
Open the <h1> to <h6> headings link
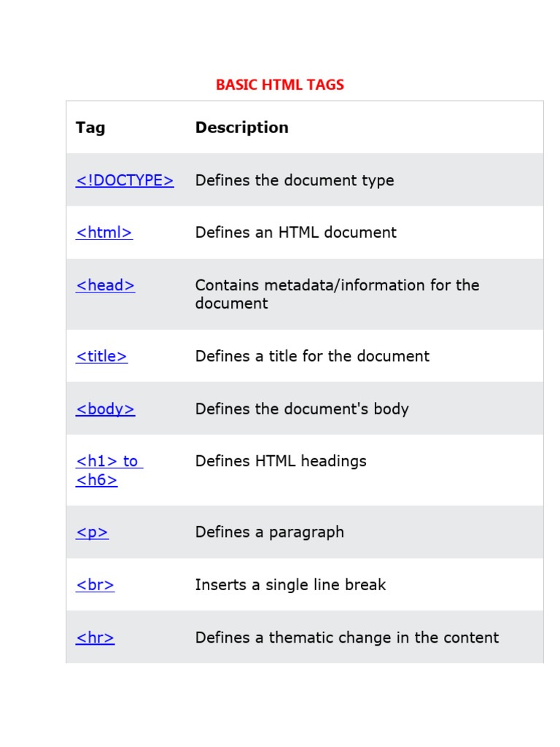coord(109,470)
